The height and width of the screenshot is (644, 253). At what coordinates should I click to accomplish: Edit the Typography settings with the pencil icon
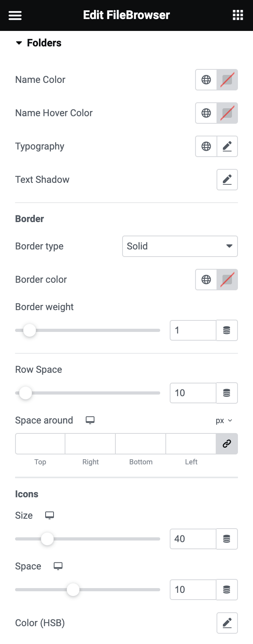(227, 146)
